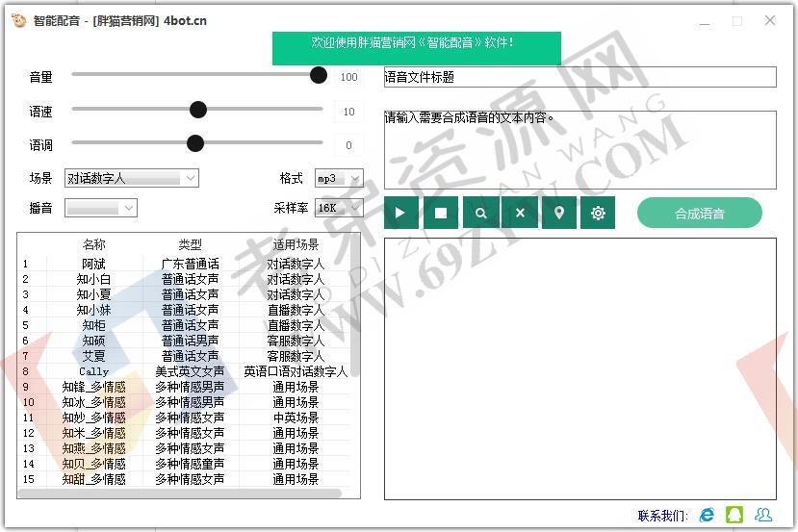
Task: Select voice row 艾夏
Action: pyautogui.click(x=184, y=356)
